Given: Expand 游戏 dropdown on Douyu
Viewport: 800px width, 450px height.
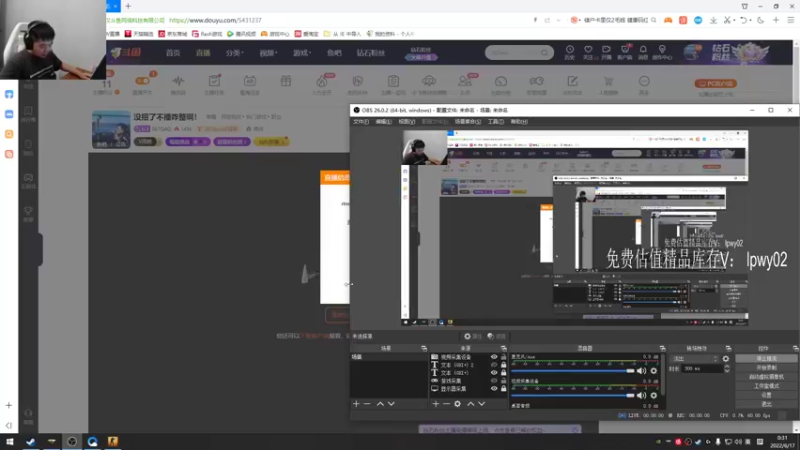Looking at the screenshot, I should click(x=302, y=53).
